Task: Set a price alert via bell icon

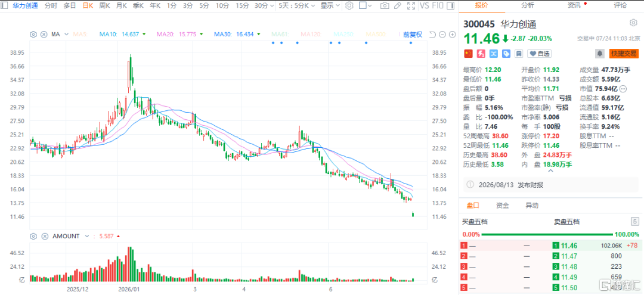Action: click(600, 53)
